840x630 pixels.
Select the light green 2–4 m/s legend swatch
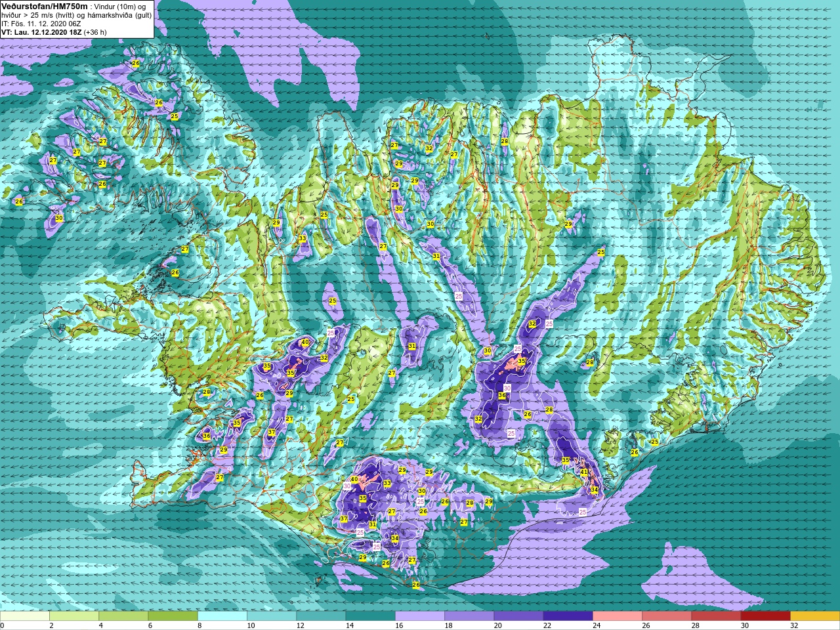[74, 616]
